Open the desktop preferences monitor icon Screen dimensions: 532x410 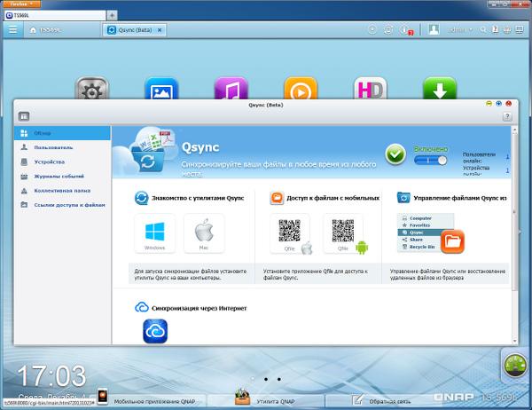(x=520, y=30)
